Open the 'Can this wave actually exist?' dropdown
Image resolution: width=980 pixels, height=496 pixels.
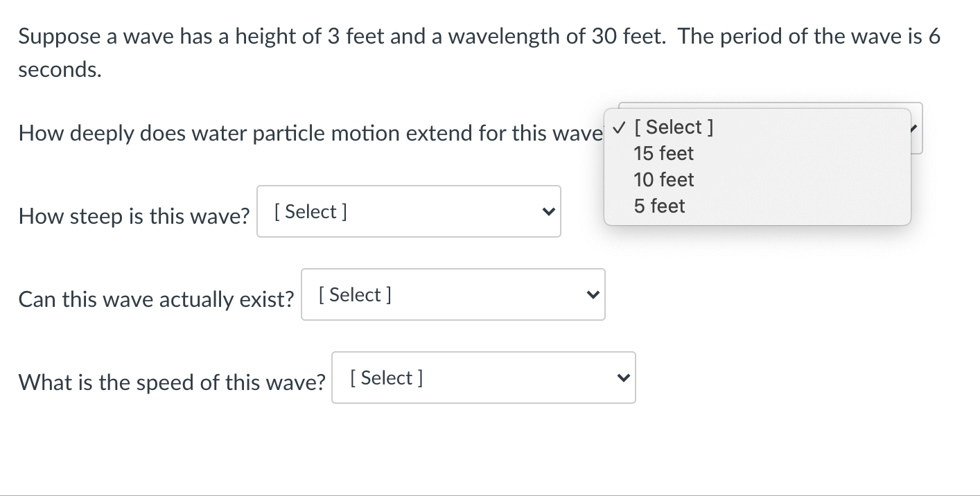(453, 294)
